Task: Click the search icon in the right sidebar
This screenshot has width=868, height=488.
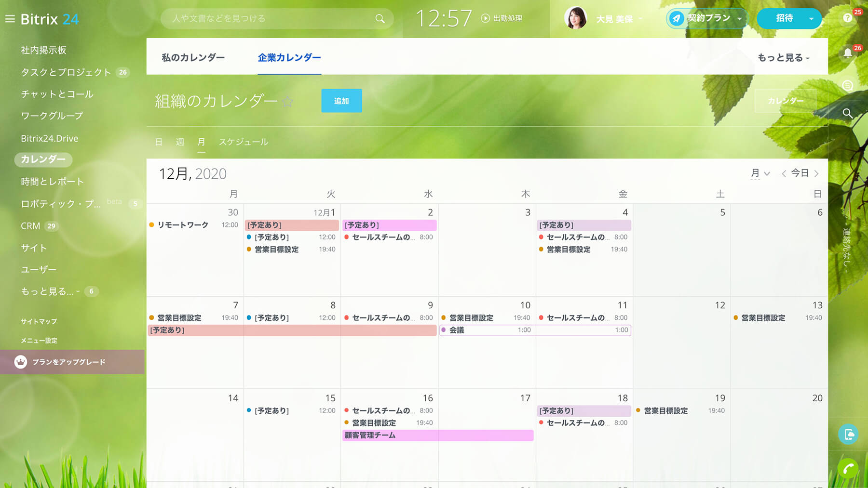Action: (847, 114)
